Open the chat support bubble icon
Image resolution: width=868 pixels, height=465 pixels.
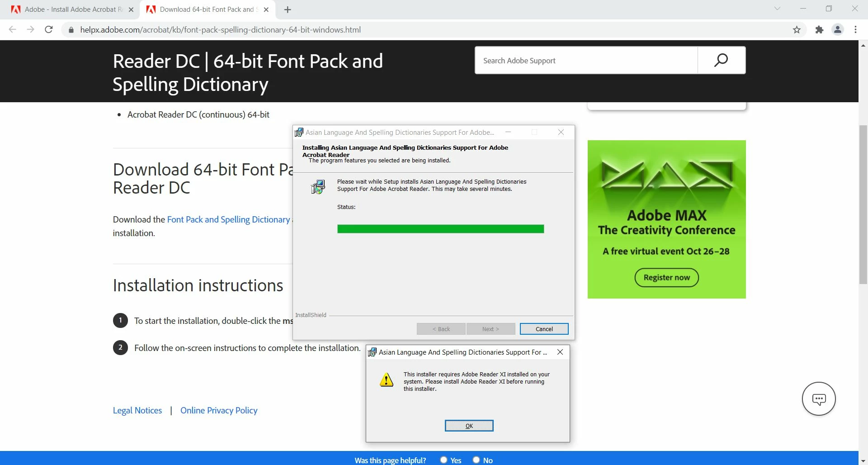(819, 399)
